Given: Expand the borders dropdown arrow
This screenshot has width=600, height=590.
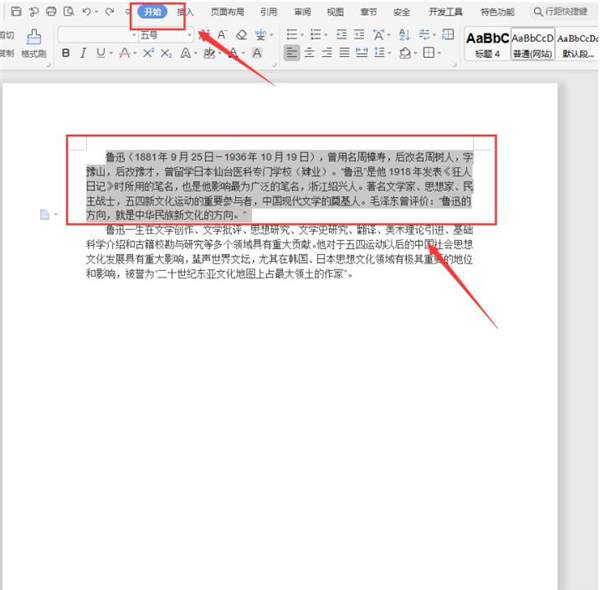Looking at the screenshot, I should [x=439, y=53].
